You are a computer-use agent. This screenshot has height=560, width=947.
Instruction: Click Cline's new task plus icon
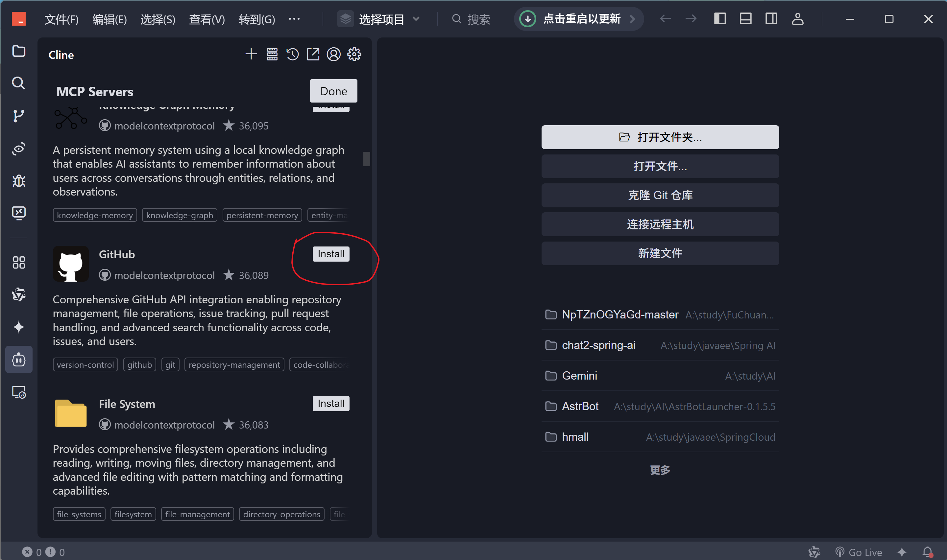click(x=251, y=54)
